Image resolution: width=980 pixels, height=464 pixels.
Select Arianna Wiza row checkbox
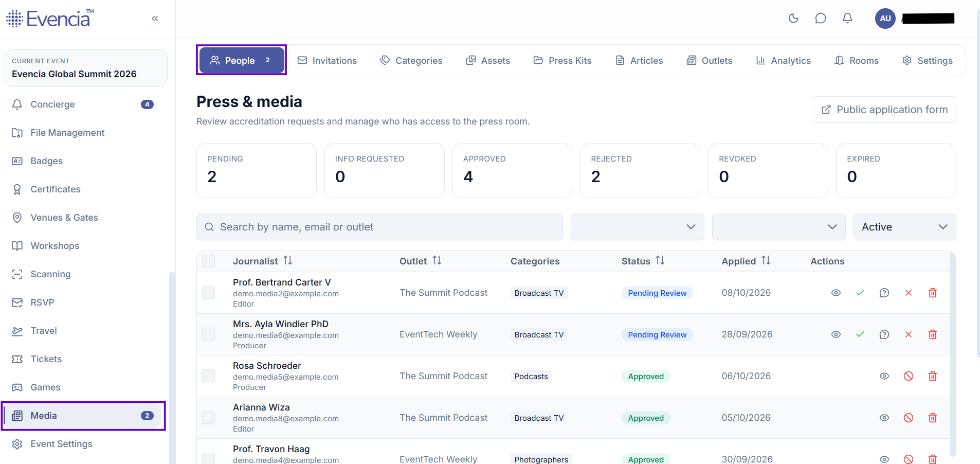pos(209,418)
